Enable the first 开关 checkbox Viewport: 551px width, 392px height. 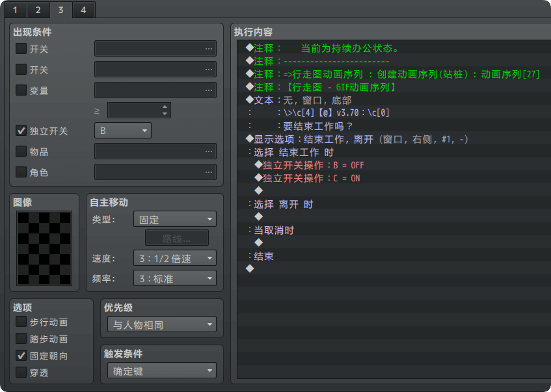point(21,49)
